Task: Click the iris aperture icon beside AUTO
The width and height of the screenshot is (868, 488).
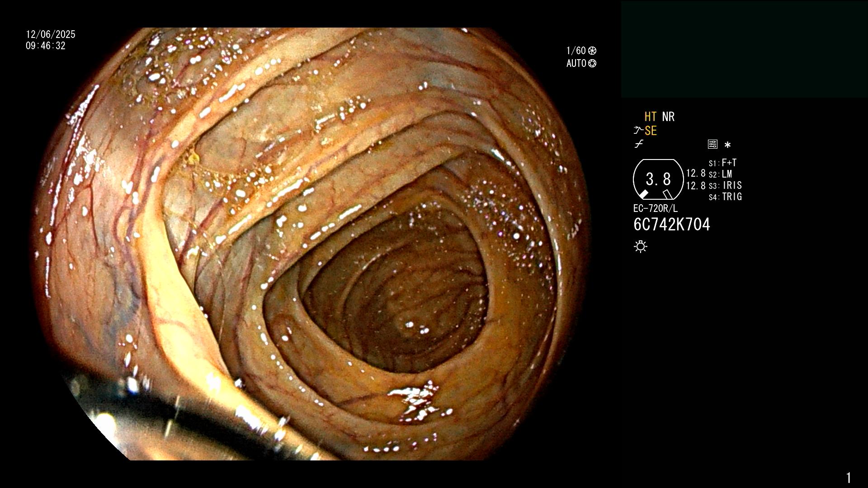Action: 592,63
